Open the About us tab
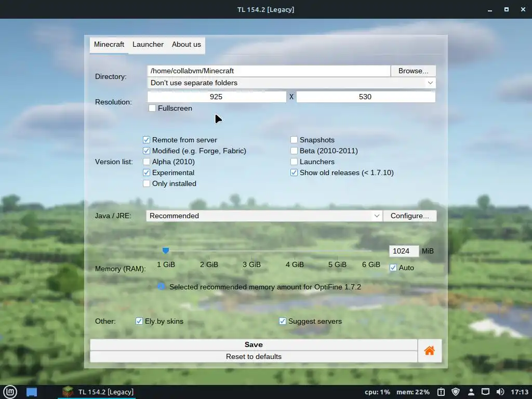 pos(187,45)
